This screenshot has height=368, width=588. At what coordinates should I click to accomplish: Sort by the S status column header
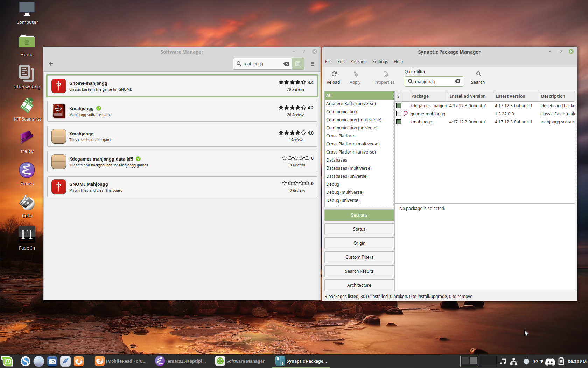click(x=398, y=96)
